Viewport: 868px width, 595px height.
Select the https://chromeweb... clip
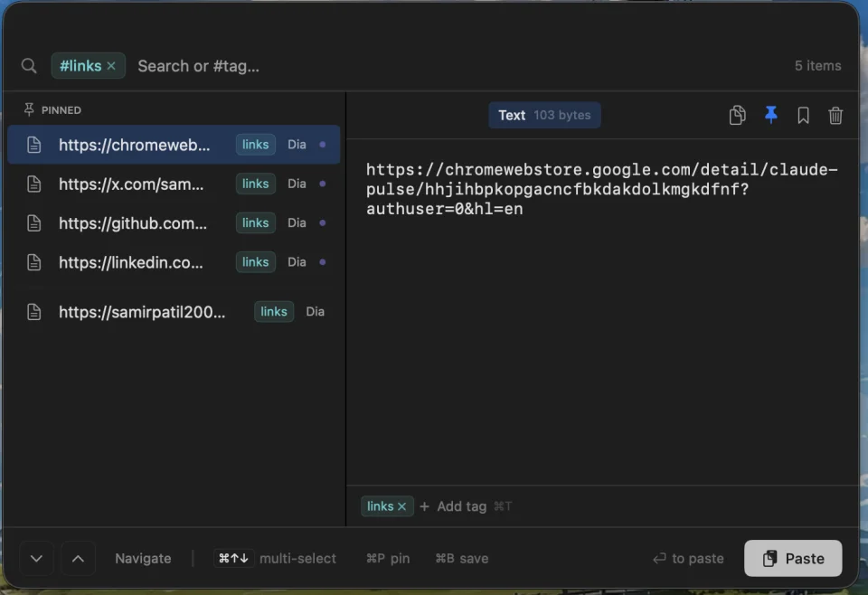(174, 145)
